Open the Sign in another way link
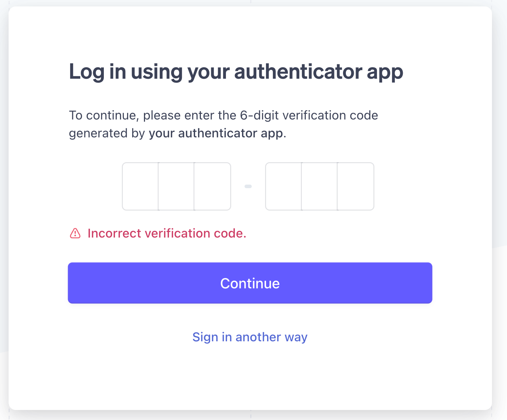 pyautogui.click(x=250, y=337)
